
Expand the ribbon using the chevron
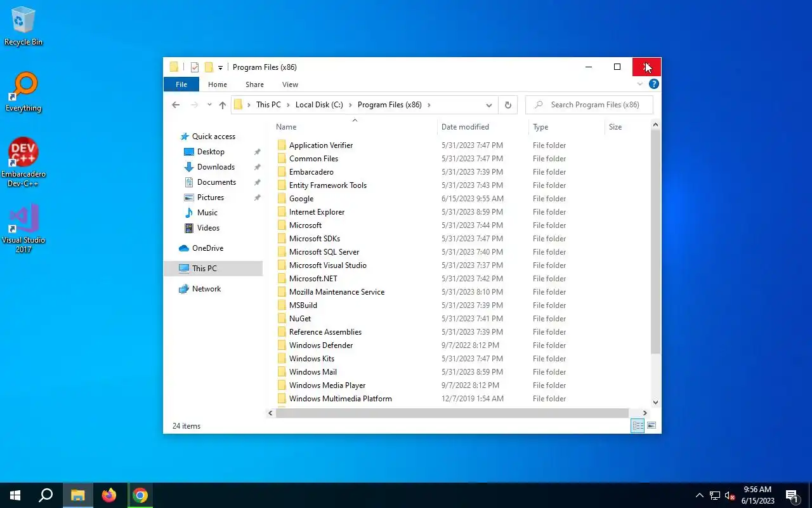tap(640, 84)
